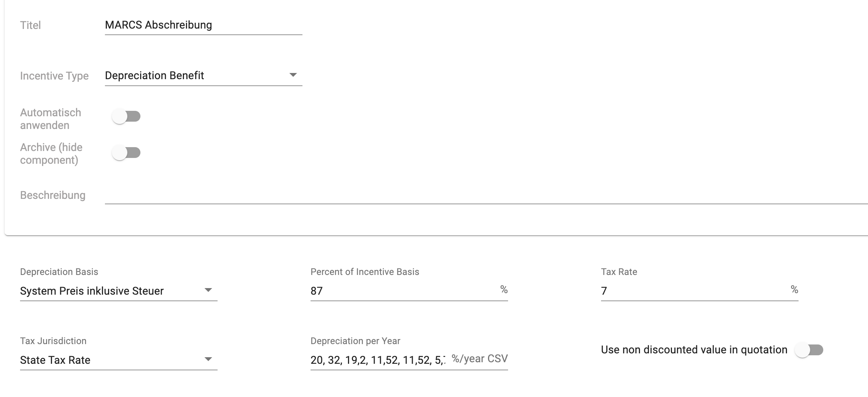Open the Incentive Type dropdown

click(x=203, y=75)
